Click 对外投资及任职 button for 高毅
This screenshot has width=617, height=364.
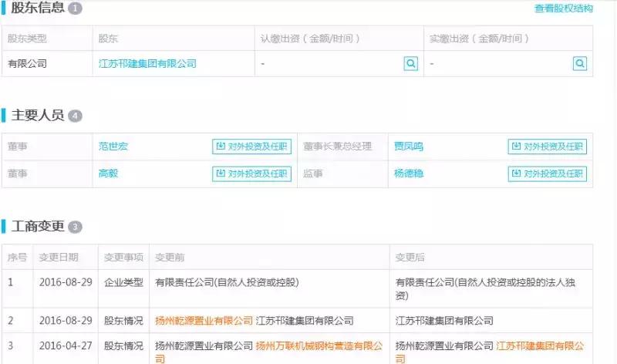252,174
